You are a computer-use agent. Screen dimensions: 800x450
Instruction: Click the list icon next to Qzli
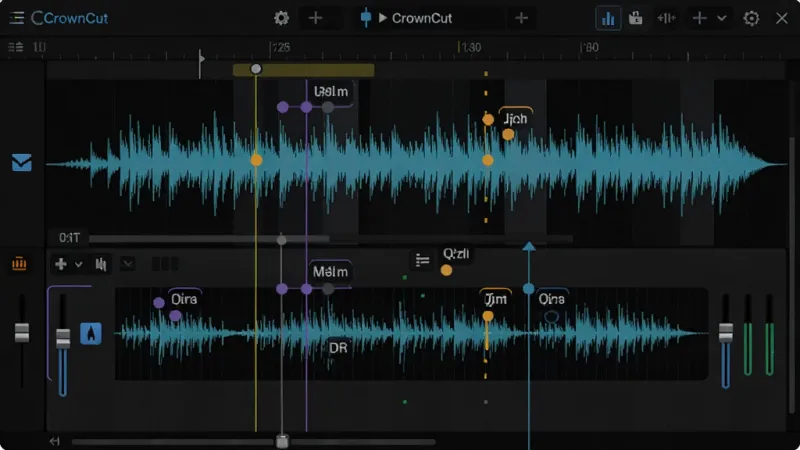coord(422,261)
